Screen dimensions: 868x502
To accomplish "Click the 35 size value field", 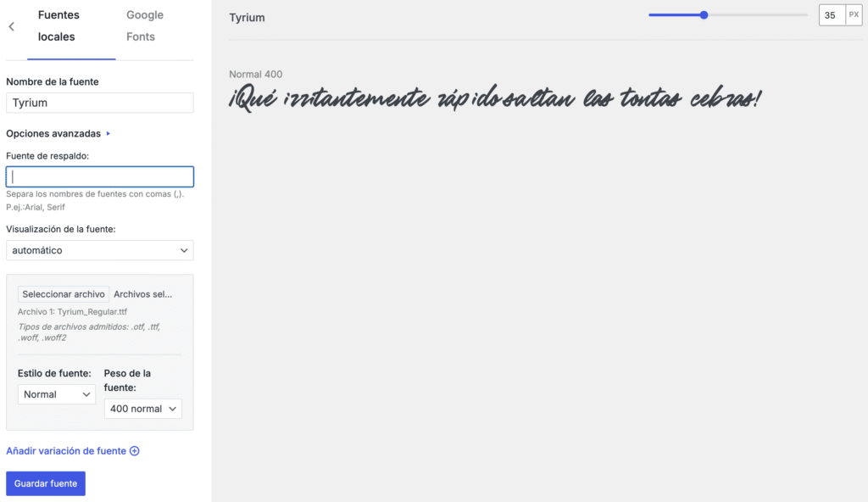I will click(832, 14).
